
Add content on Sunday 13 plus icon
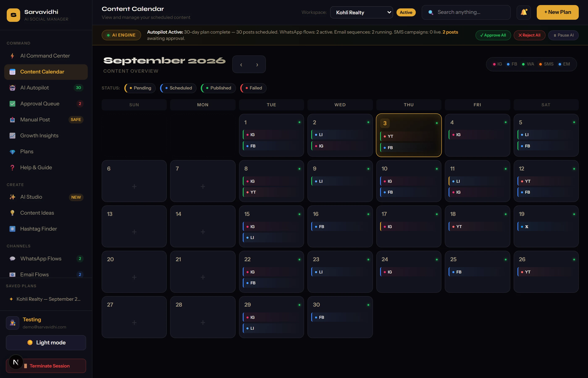(x=134, y=232)
